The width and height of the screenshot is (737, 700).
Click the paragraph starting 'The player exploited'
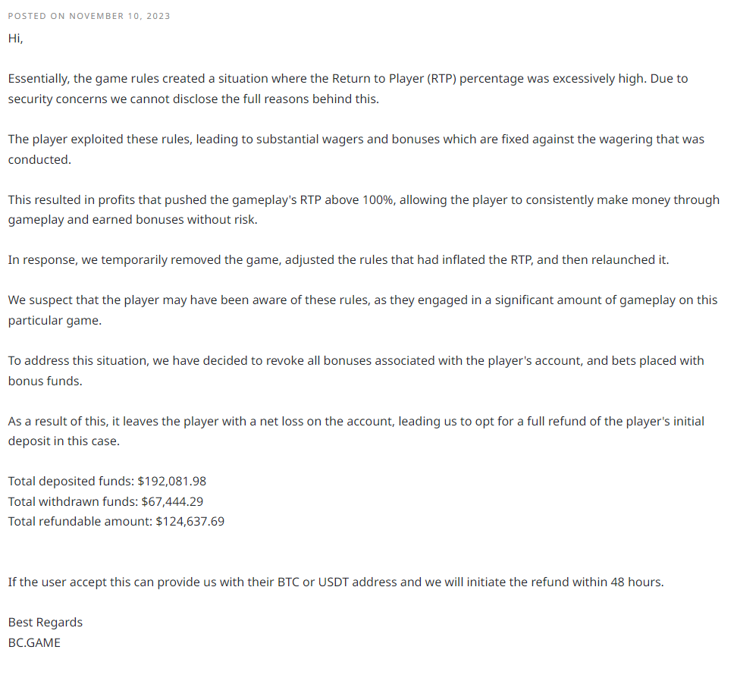coord(356,149)
